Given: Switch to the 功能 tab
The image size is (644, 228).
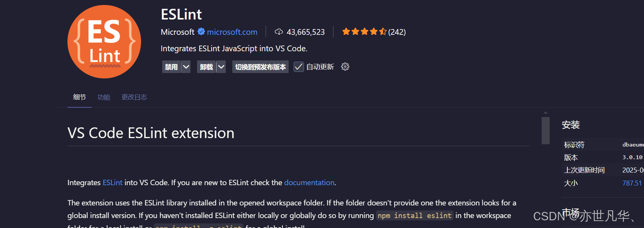Looking at the screenshot, I should point(104,97).
